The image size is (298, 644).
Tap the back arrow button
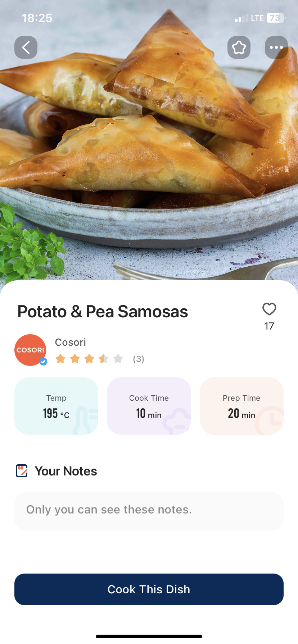coord(26,47)
